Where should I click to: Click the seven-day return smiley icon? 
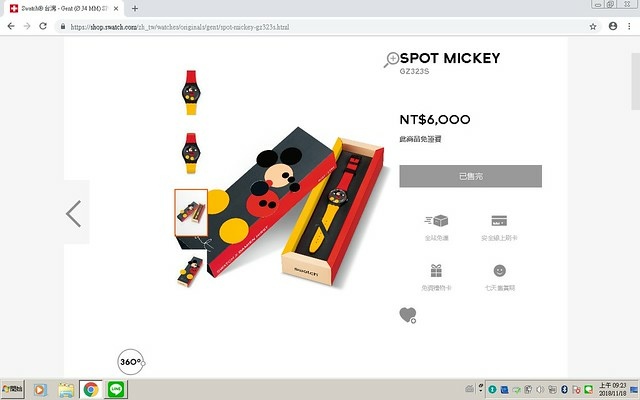500,271
